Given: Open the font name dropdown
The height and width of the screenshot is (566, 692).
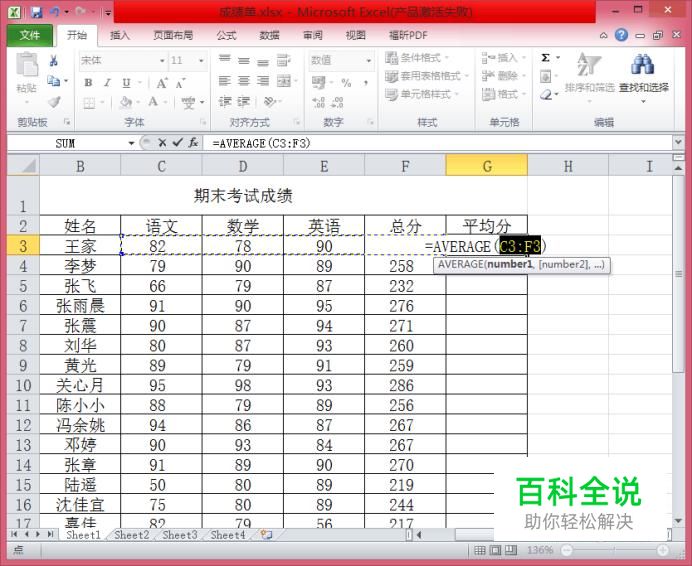Looking at the screenshot, I should [x=162, y=60].
